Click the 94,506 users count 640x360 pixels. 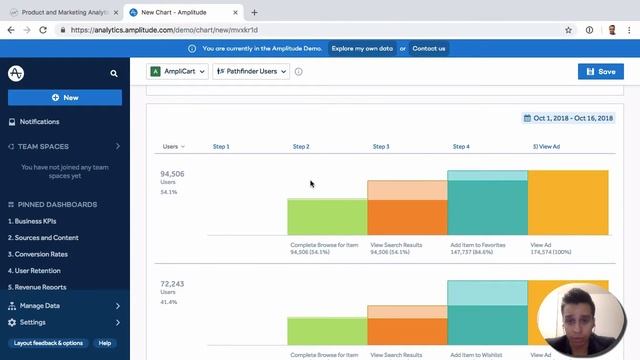point(172,174)
